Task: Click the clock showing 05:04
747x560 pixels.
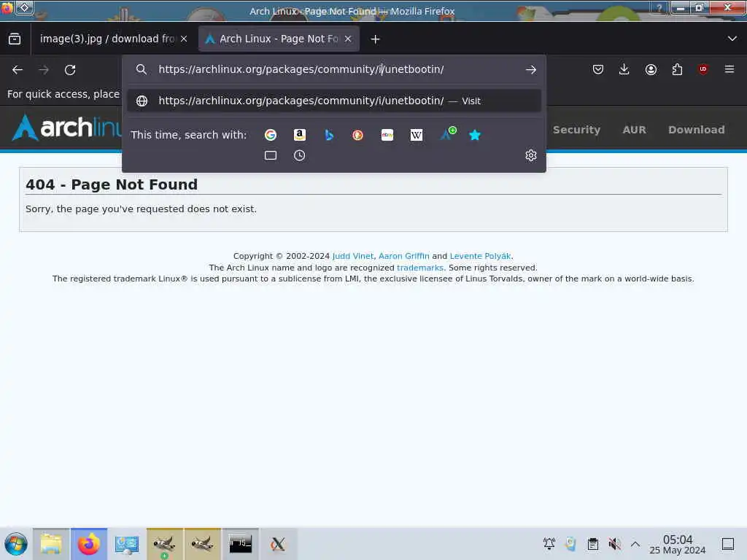Action: pyautogui.click(x=678, y=544)
